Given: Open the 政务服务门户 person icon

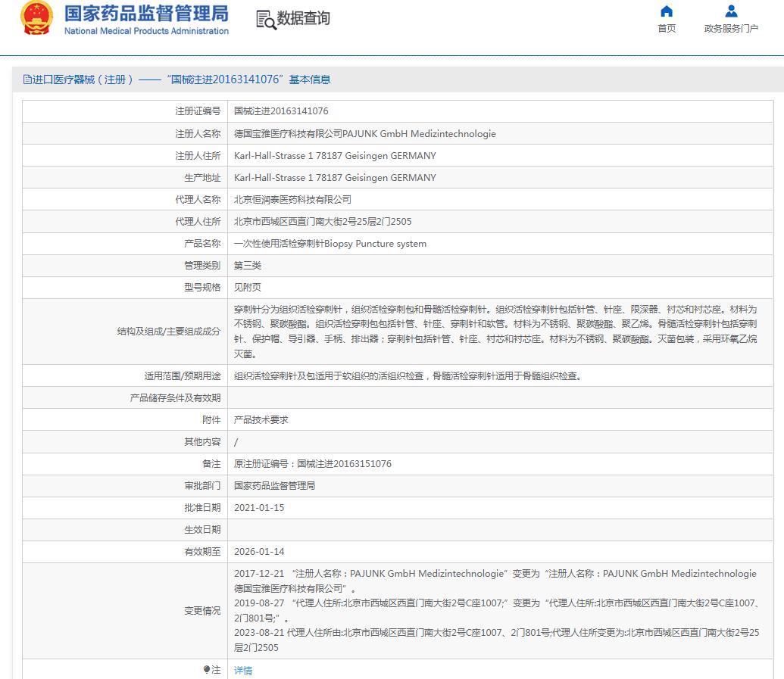Looking at the screenshot, I should 731,11.
